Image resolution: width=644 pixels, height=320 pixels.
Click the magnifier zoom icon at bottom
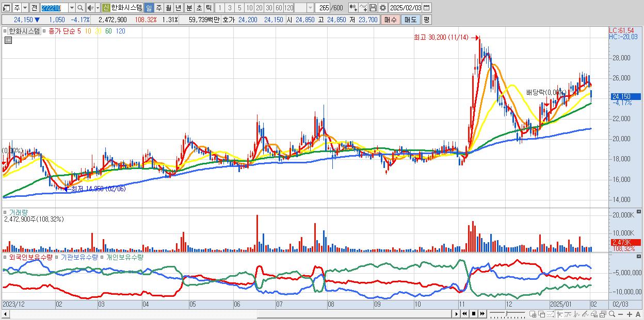[612, 314]
